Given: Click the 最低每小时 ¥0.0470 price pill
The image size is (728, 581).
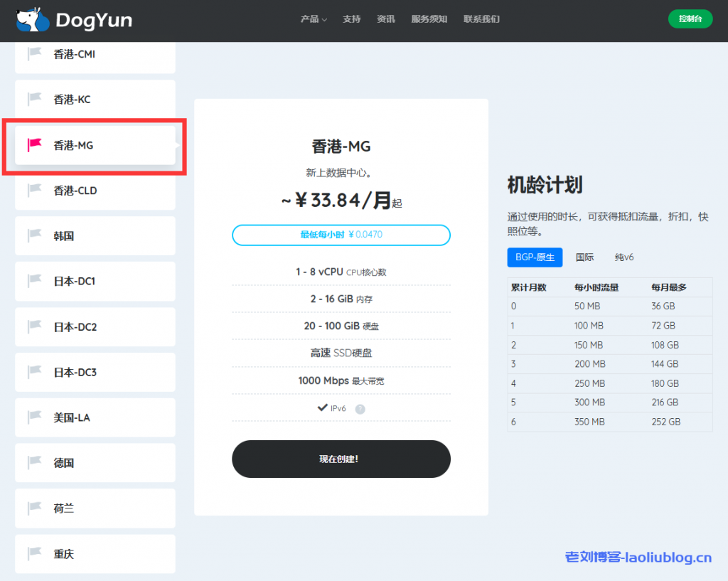Looking at the screenshot, I should coord(341,235).
